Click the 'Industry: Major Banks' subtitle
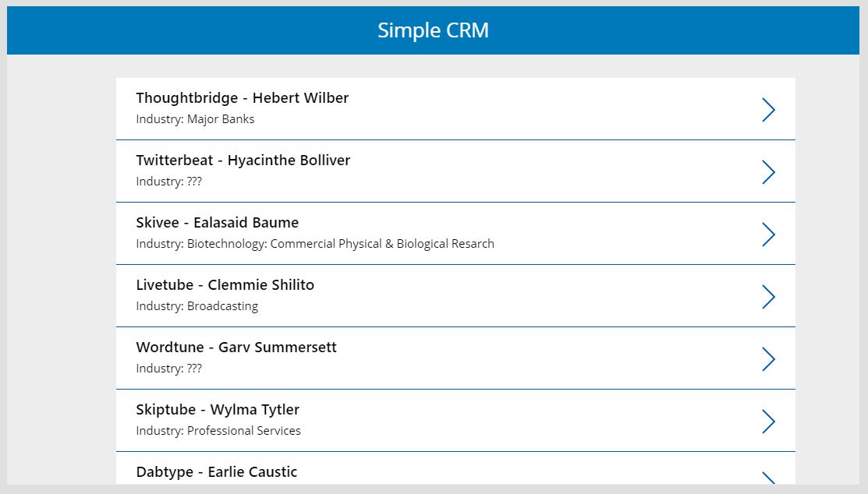The image size is (868, 494). pos(195,119)
